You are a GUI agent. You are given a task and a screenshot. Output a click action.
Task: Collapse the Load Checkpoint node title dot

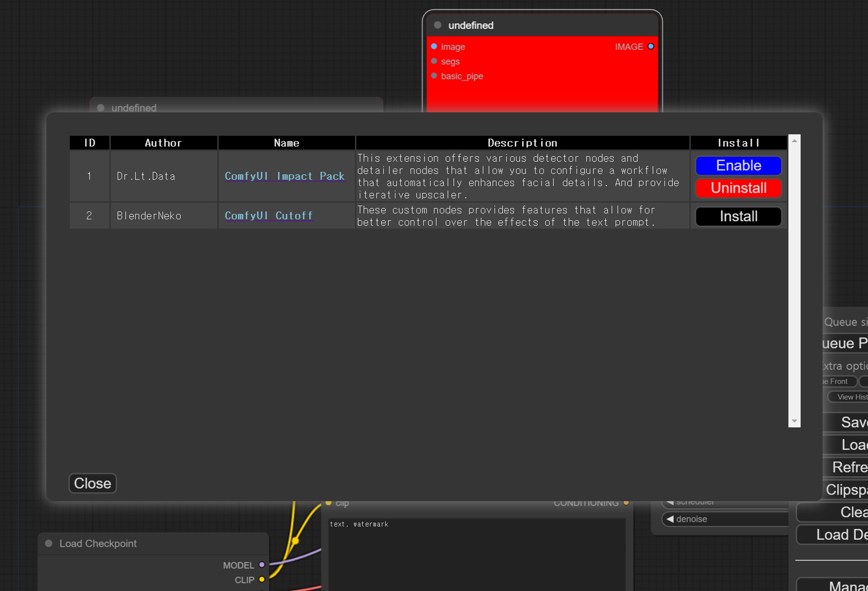[x=49, y=543]
